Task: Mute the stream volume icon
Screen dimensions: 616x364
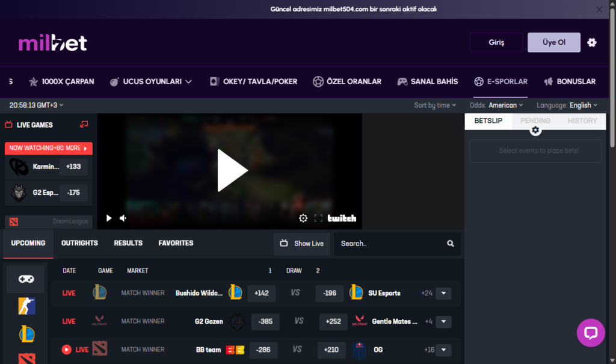Action: (123, 218)
